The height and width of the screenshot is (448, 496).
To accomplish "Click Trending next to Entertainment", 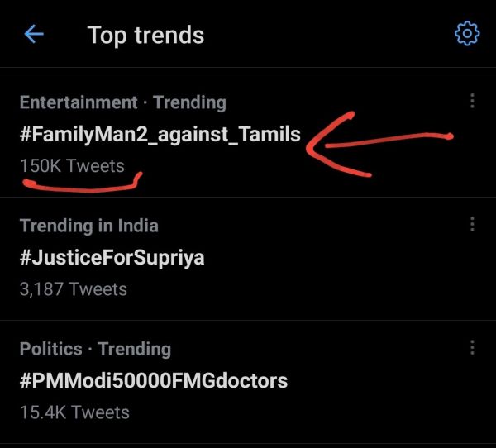I will [189, 102].
